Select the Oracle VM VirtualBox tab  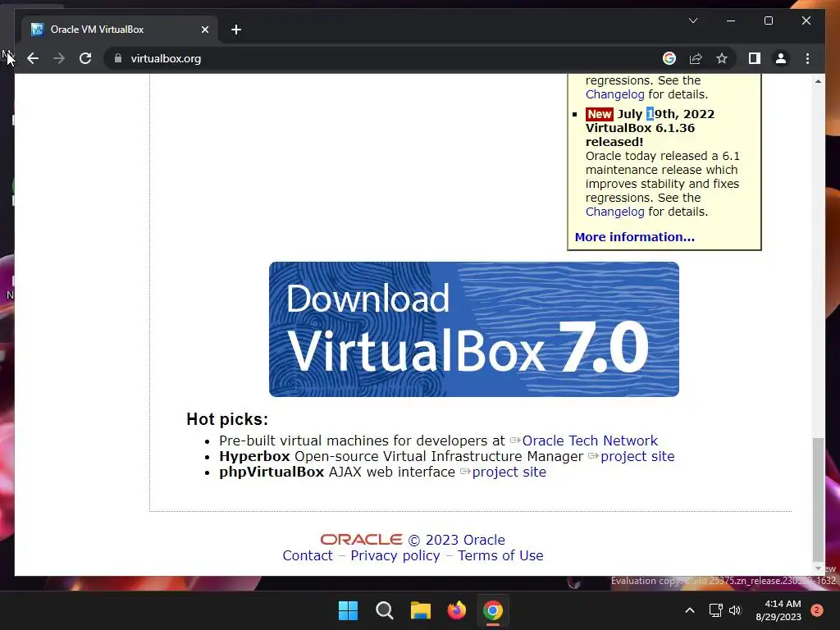point(119,30)
